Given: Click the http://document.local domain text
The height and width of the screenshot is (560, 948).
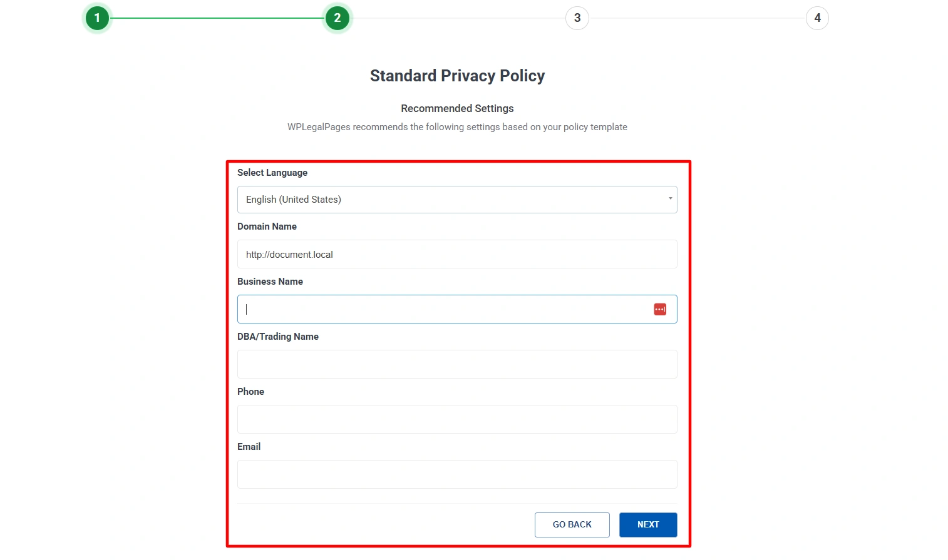Looking at the screenshot, I should [289, 254].
